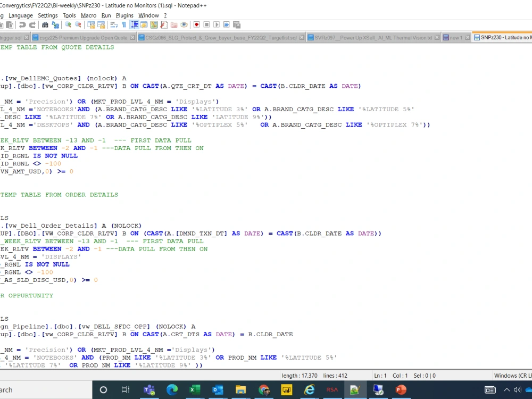Close the trigger.sql tab
The width and height of the screenshot is (532, 399).
(x=27, y=38)
